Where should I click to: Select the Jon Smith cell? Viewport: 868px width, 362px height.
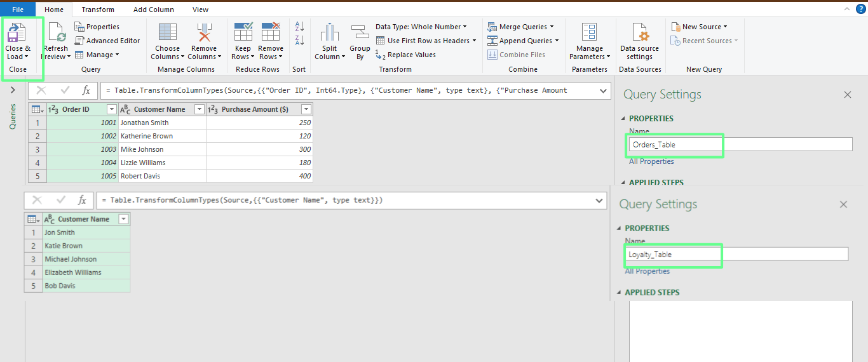tap(86, 232)
